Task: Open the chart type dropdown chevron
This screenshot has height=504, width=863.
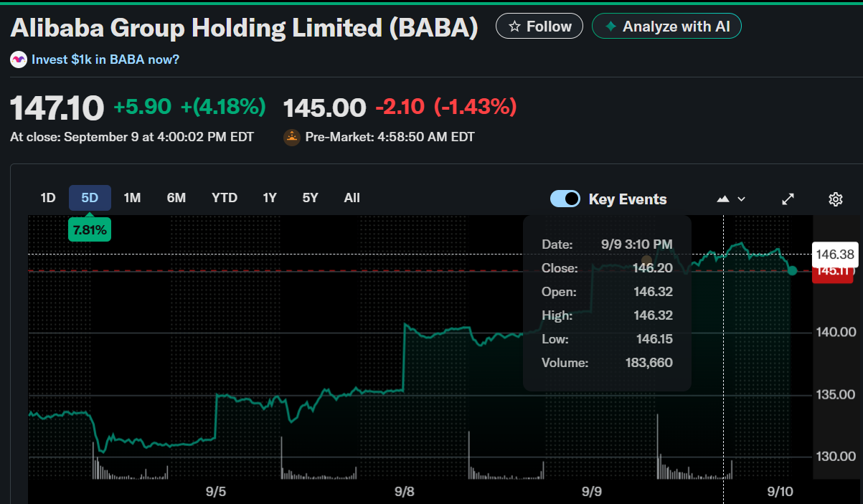Action: [742, 199]
